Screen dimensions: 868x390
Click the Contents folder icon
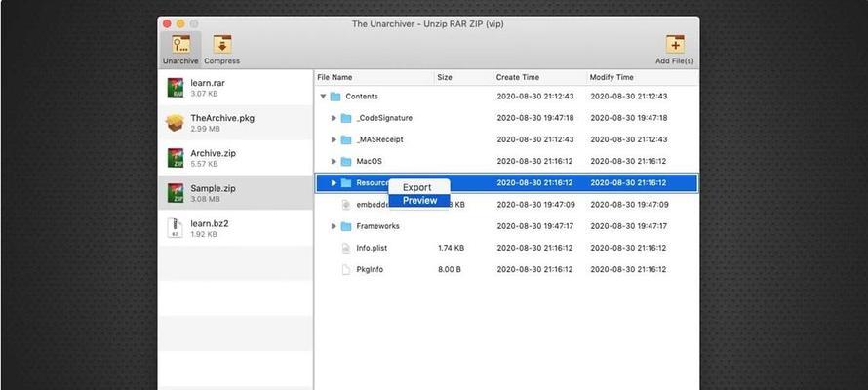(335, 97)
